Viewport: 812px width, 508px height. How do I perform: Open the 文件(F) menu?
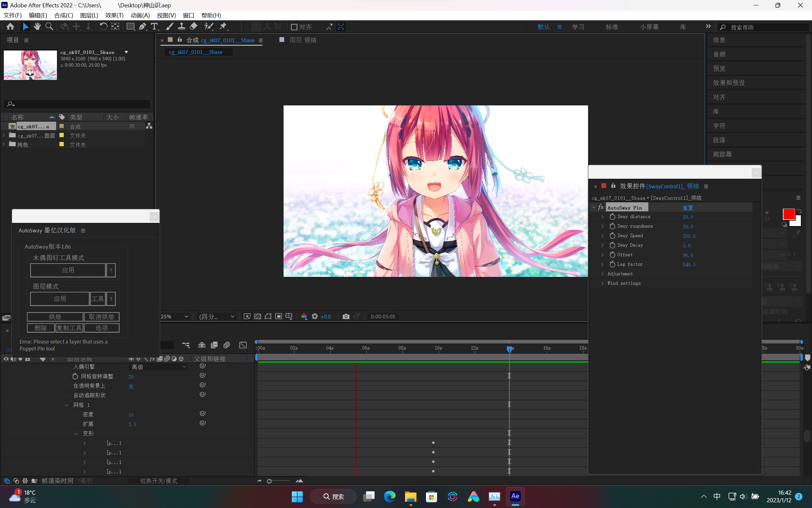(13, 16)
